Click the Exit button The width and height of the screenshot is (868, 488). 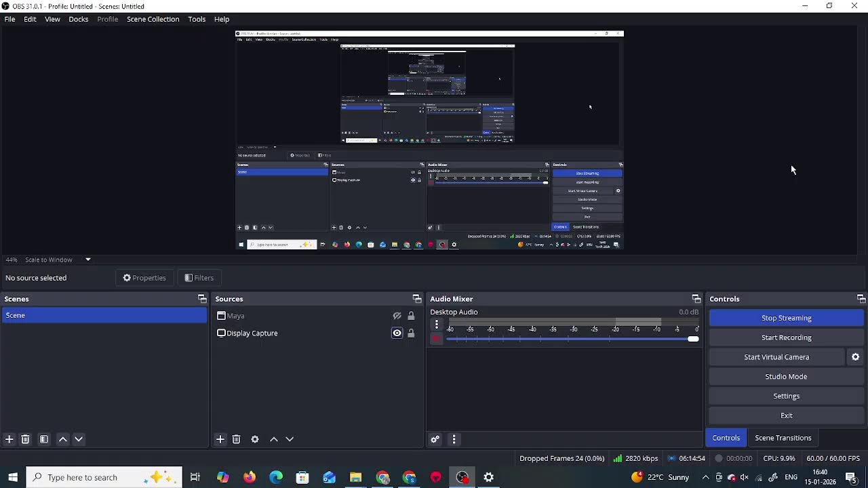point(787,415)
